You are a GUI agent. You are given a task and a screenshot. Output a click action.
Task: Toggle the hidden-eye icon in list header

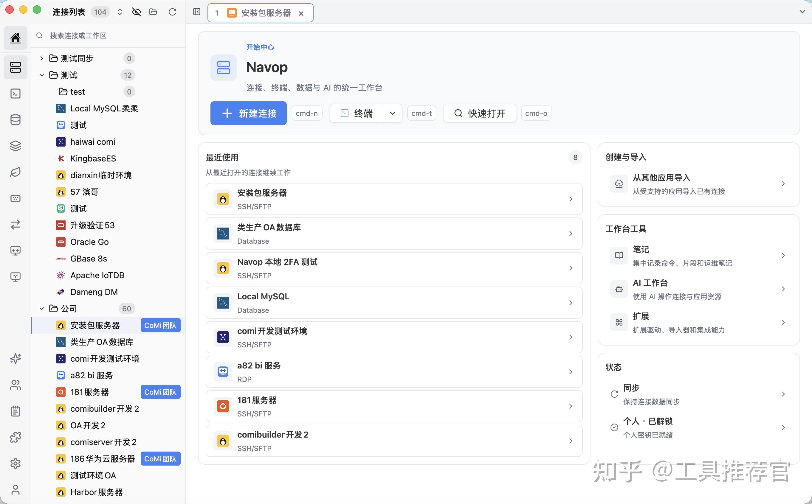tap(137, 12)
